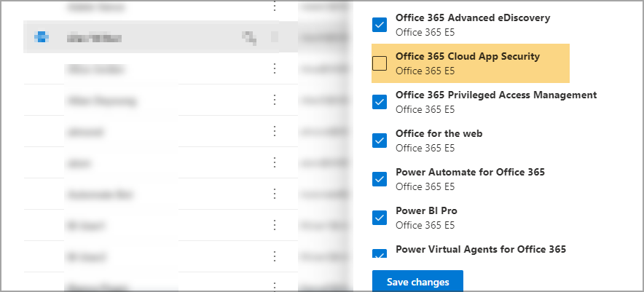The image size is (644, 292).
Task: Click the "Office 365 Privileged Access Management" label text
Action: pyautogui.click(x=496, y=95)
